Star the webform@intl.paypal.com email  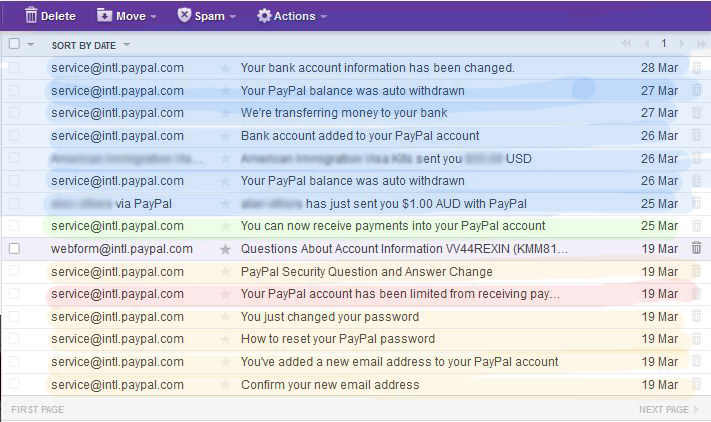[x=225, y=248]
